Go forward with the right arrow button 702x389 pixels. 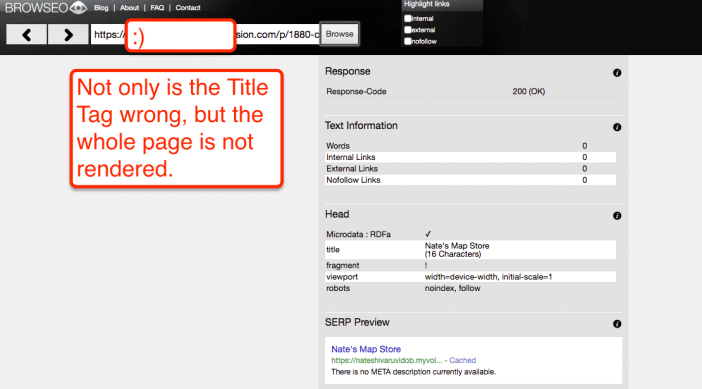pyautogui.click(x=68, y=34)
